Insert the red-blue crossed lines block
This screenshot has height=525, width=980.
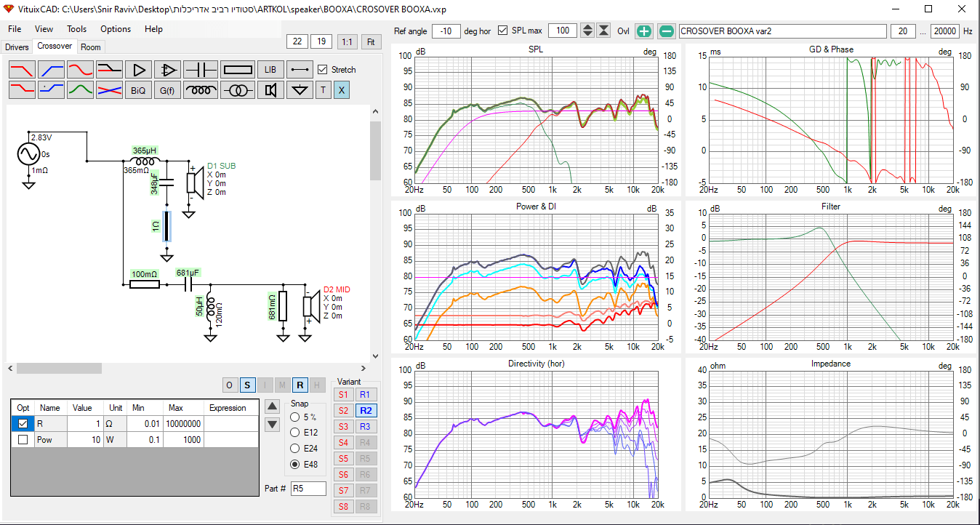pos(109,90)
